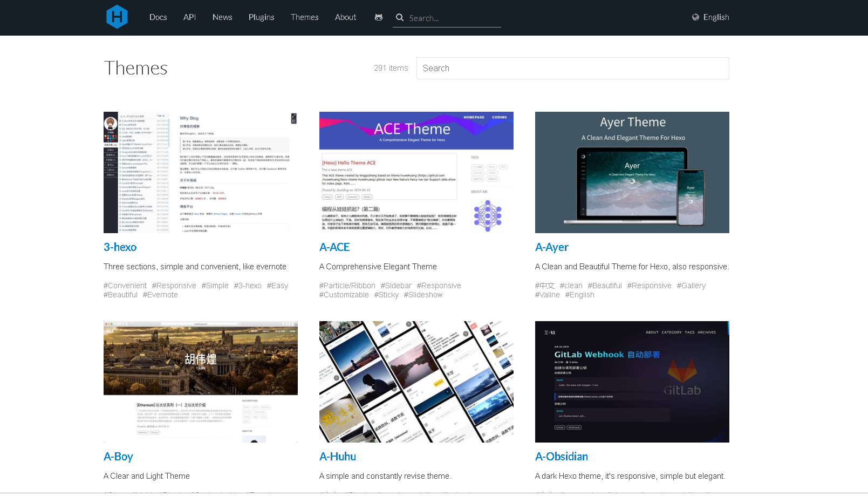Select the #Evernote tag

160,295
